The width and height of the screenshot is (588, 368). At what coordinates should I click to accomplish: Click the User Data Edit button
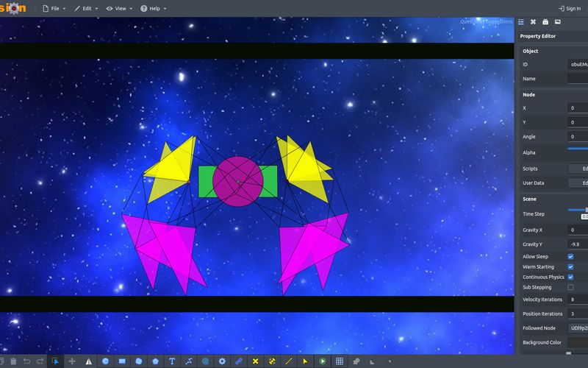pos(578,183)
